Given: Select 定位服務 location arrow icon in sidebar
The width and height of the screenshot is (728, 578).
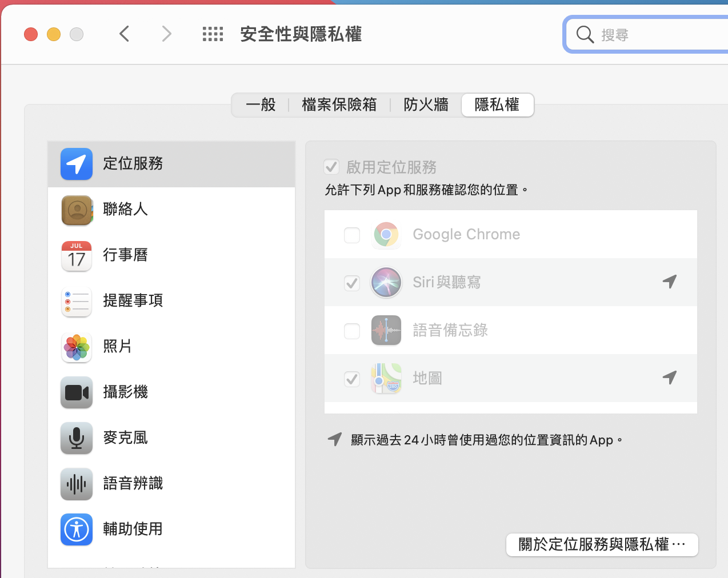Looking at the screenshot, I should (77, 164).
